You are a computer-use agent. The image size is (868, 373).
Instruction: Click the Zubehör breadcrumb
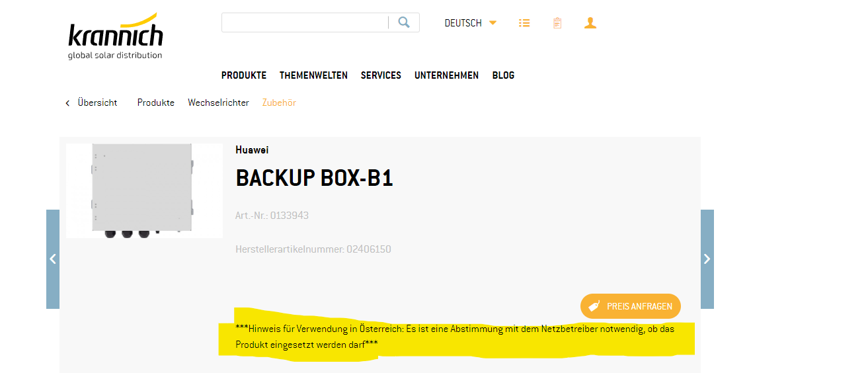point(279,103)
